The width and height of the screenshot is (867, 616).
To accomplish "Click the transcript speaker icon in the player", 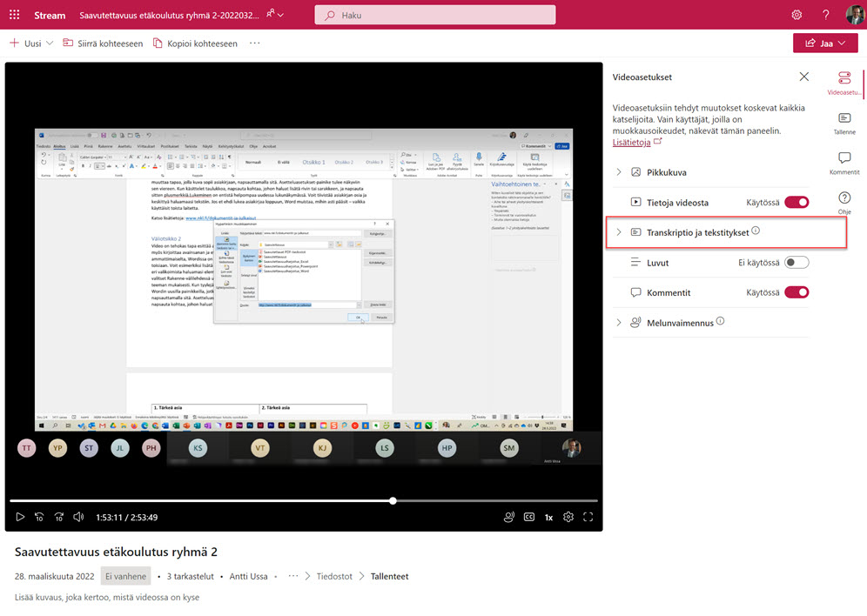I will [x=509, y=517].
